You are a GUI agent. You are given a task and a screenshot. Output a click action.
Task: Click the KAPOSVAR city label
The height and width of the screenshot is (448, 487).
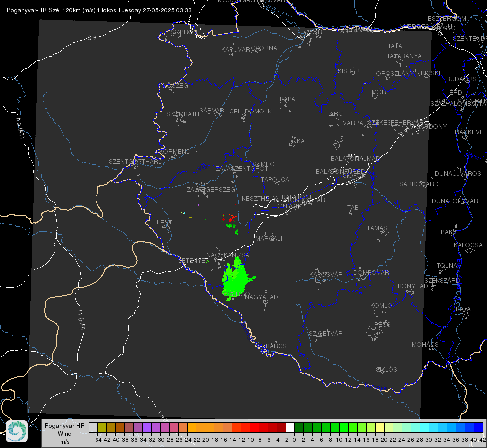point(326,274)
